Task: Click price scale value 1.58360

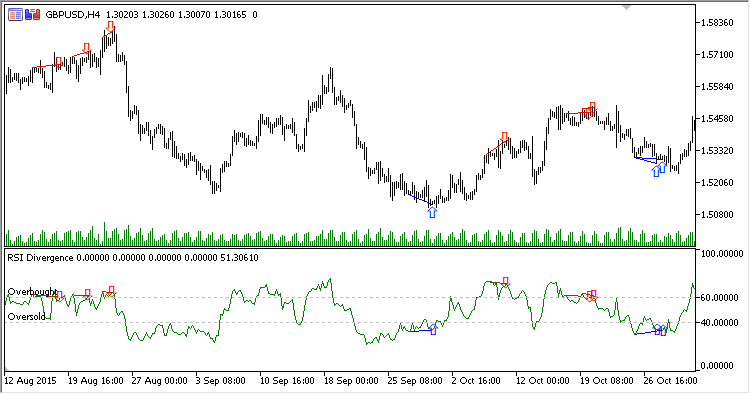Action: (717, 22)
